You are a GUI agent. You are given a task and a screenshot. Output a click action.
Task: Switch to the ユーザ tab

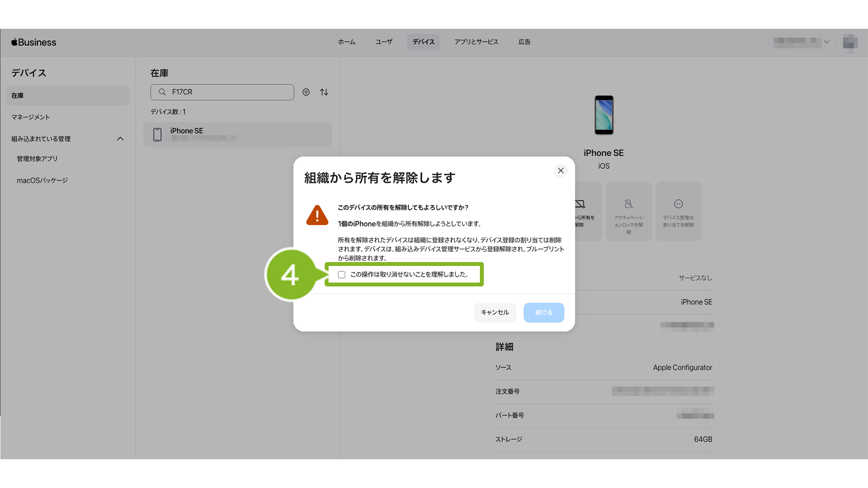click(384, 42)
